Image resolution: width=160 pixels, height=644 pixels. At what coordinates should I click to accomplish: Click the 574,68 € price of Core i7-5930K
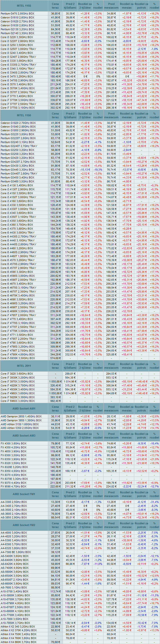coord(56,358)
